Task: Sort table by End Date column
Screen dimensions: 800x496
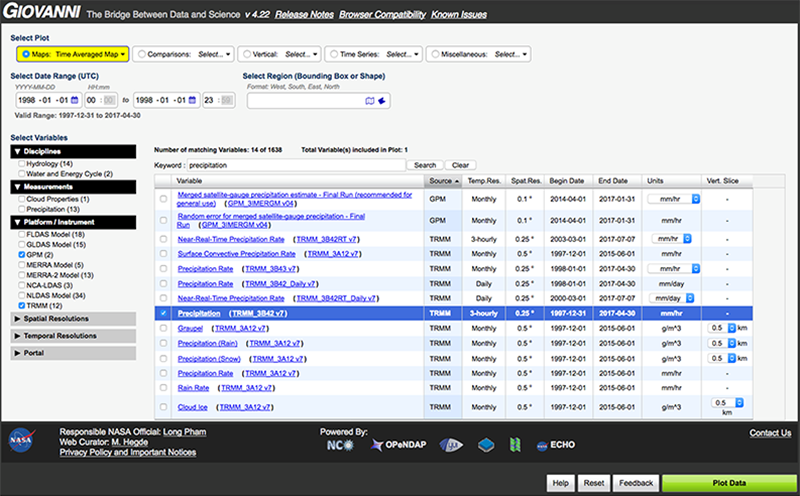Action: (617, 181)
